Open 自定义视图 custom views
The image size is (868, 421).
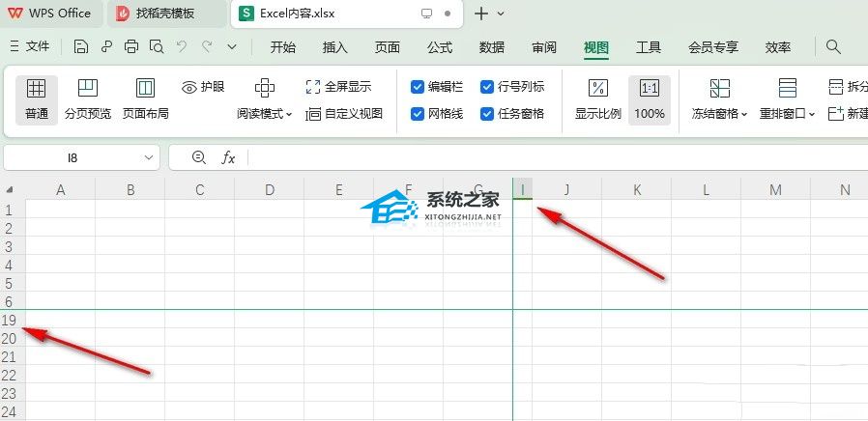(344, 114)
